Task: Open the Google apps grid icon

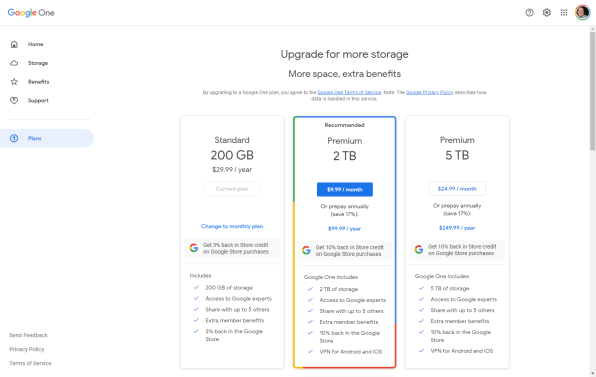Action: pos(564,13)
